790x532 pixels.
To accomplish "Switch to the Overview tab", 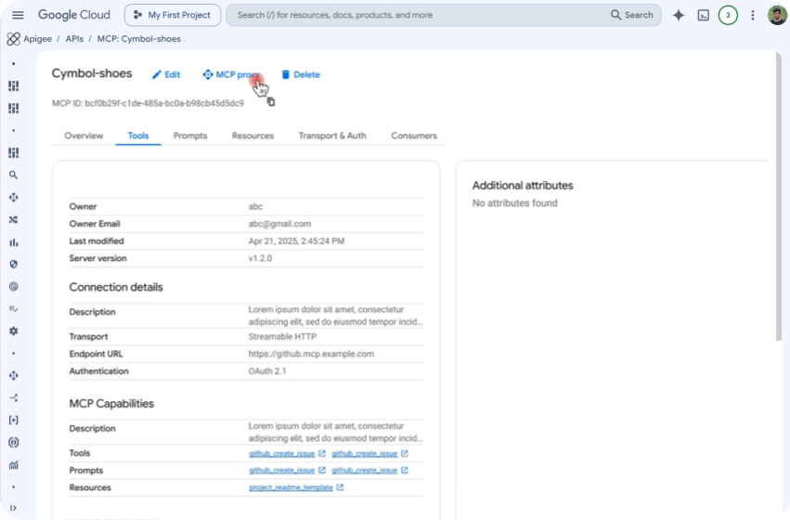I will [84, 136].
